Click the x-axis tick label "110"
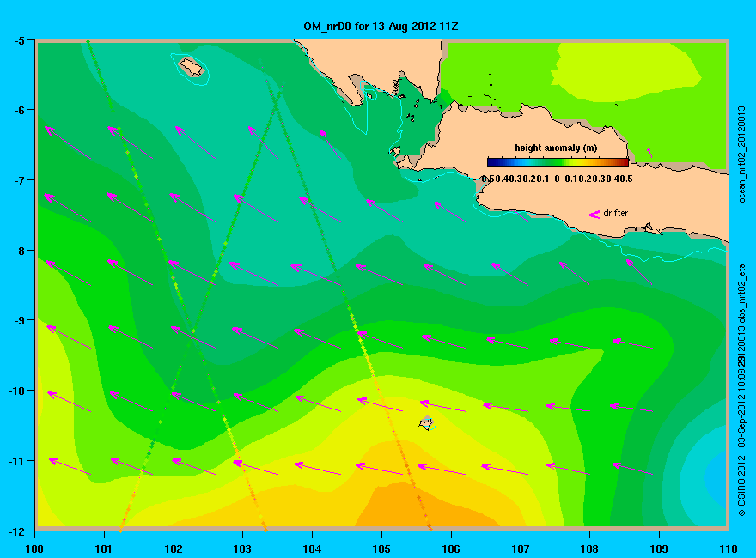This screenshot has width=756, height=558. [x=728, y=549]
